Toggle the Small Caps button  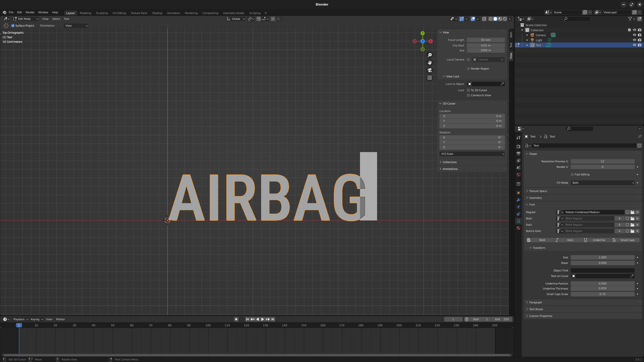pos(625,240)
